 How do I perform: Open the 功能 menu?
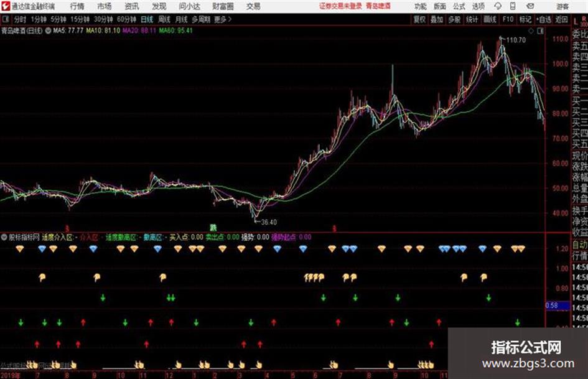pyautogui.click(x=421, y=6)
